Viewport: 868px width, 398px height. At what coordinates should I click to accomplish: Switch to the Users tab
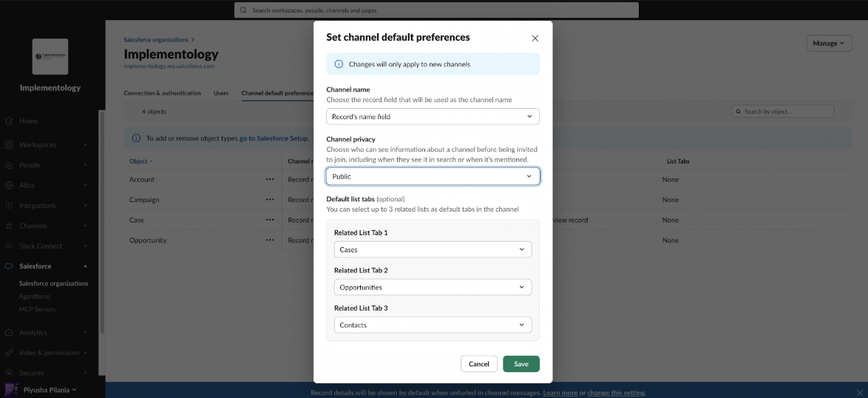point(221,93)
